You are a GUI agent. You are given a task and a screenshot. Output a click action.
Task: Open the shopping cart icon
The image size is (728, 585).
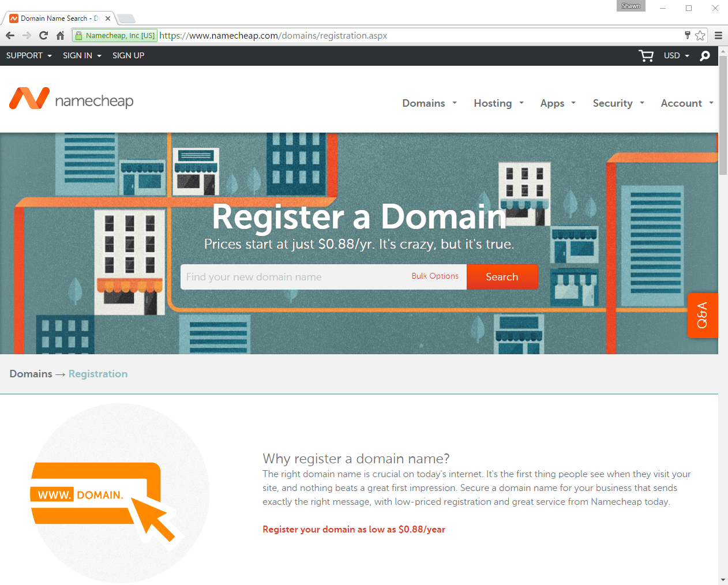646,56
